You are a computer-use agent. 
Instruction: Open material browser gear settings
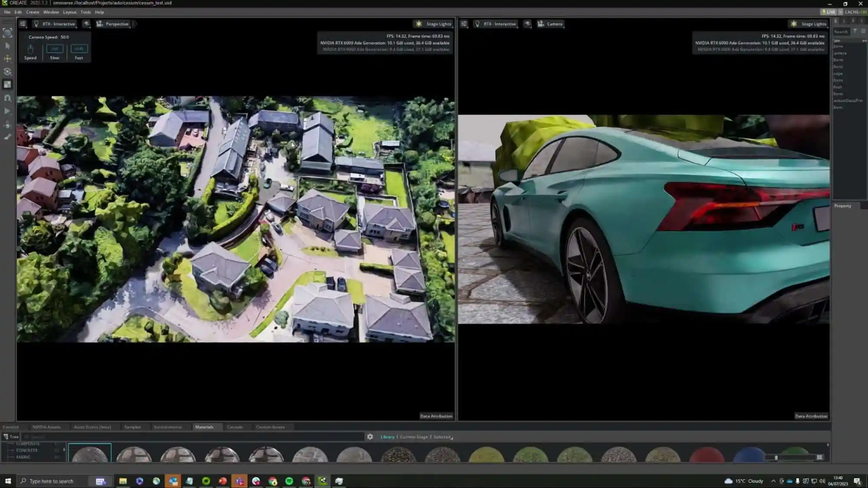point(370,437)
